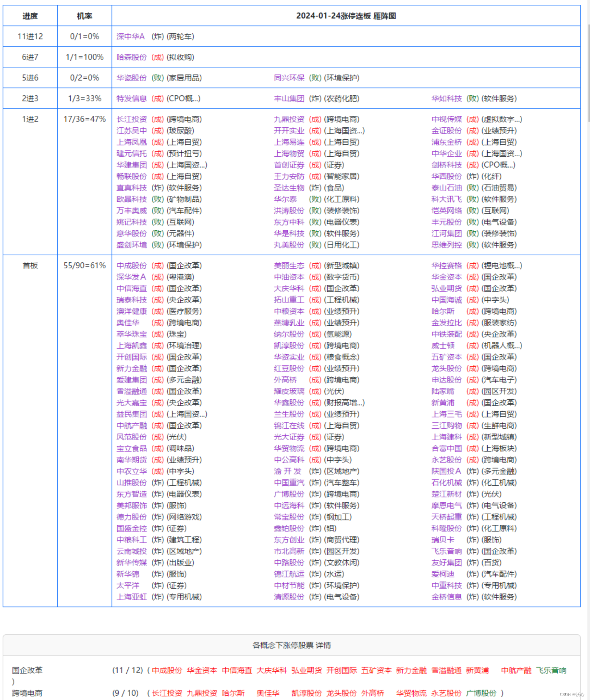Open the 上海亚虹 stock link
Image resolution: width=590 pixels, height=700 pixels.
(131, 597)
